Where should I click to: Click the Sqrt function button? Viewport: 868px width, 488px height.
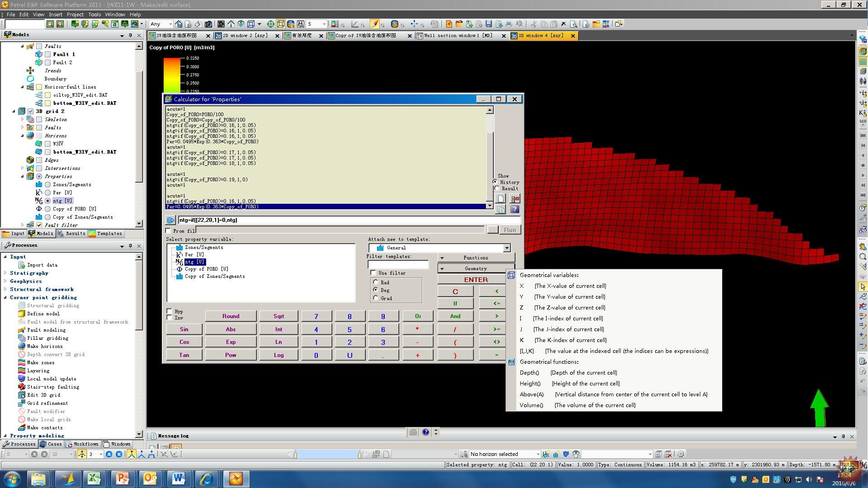[278, 316]
